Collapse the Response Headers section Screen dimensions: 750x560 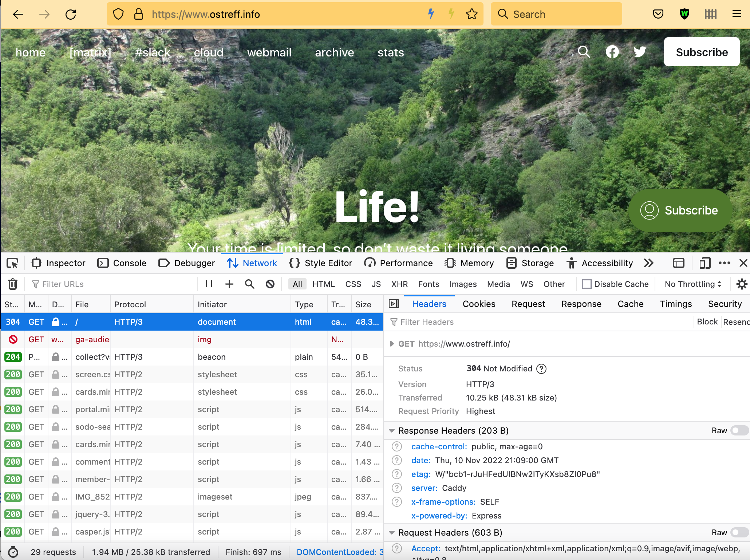[392, 431]
